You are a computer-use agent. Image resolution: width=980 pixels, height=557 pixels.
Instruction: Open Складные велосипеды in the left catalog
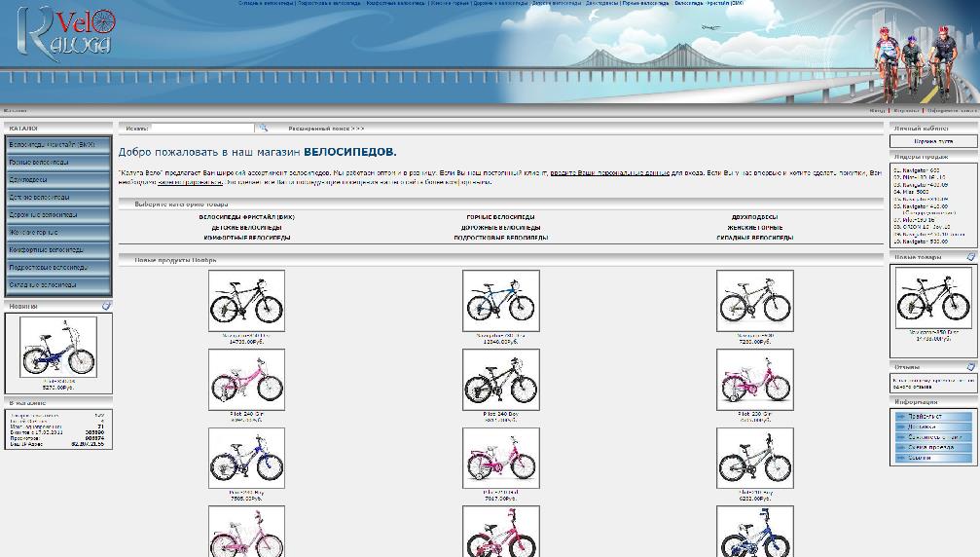tap(58, 285)
